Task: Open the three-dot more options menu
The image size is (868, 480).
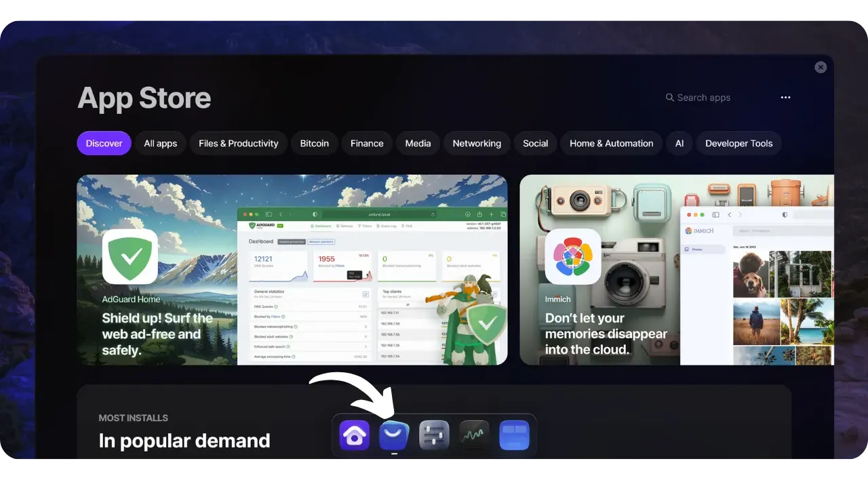Action: pyautogui.click(x=785, y=98)
